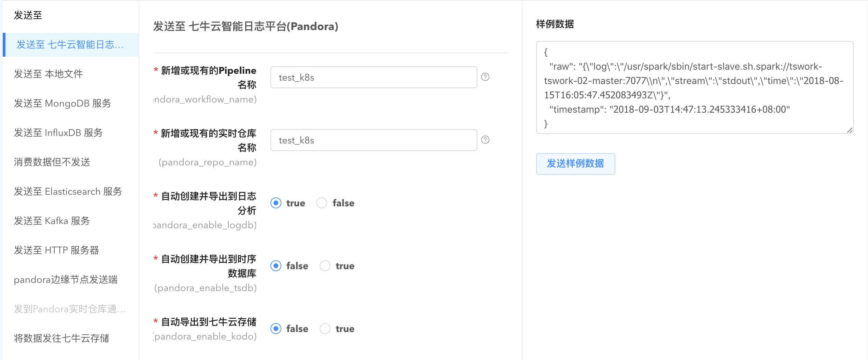
Task: Select false for pandora_enable_kodo
Action: [x=276, y=329]
